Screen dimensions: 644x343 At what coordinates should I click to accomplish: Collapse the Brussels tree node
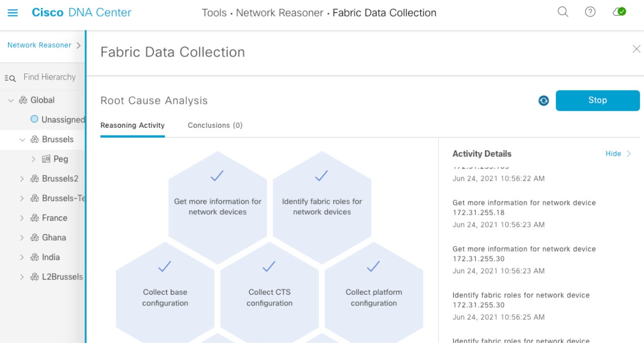(22, 139)
